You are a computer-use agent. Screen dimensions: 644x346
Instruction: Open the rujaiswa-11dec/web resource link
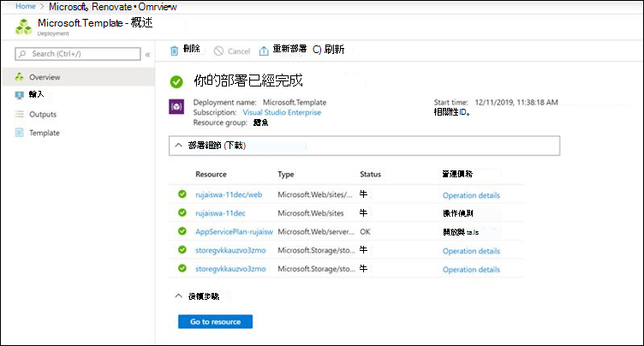(229, 194)
